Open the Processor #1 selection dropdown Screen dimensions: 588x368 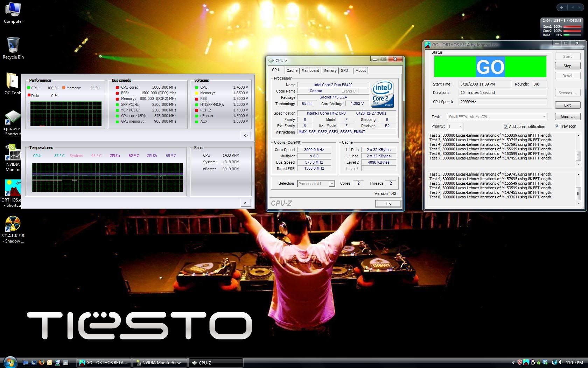tap(331, 184)
